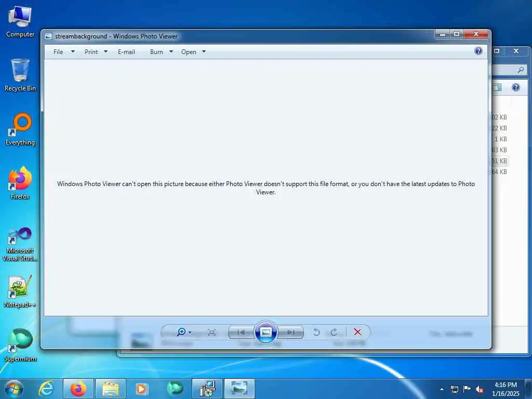
Task: Launch the Everything search shortcut
Action: click(20, 129)
